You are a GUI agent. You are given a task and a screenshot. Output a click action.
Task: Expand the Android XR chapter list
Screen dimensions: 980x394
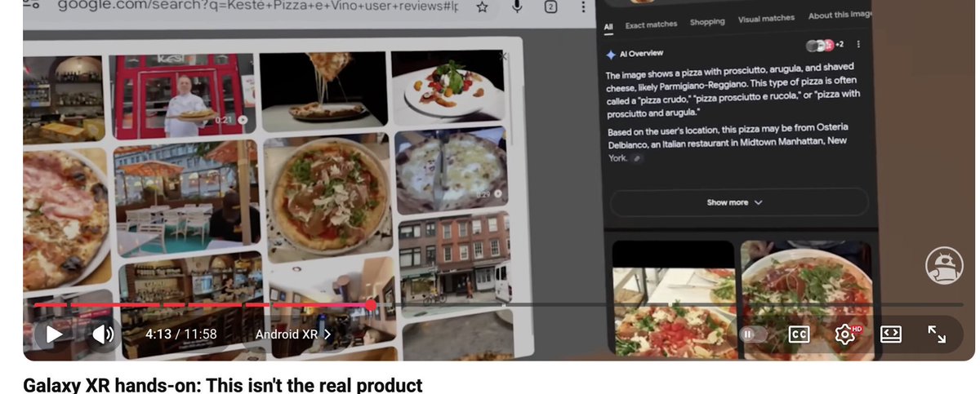tap(293, 334)
